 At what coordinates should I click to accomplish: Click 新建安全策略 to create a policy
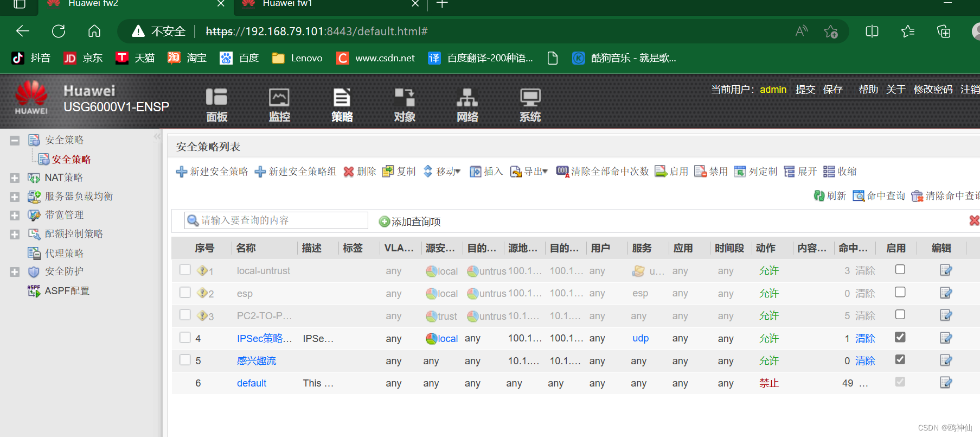212,172
